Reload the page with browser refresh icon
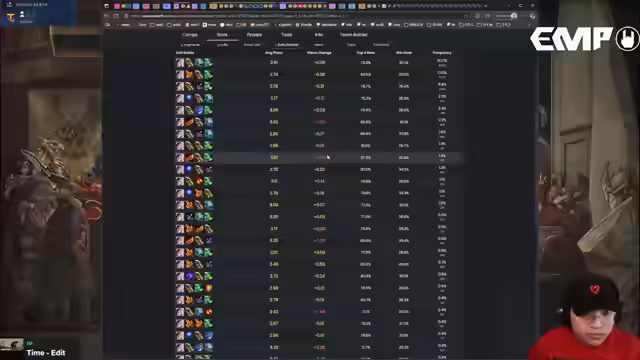The width and height of the screenshot is (640, 360). tap(116, 16)
